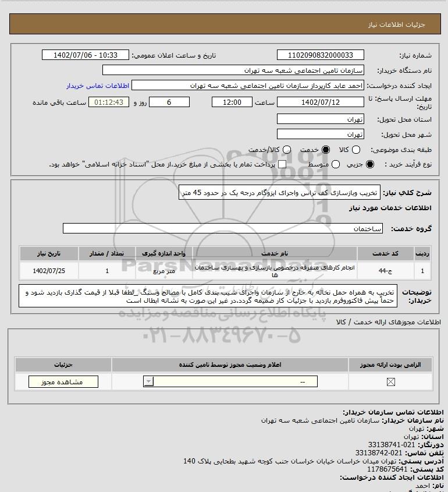Click the delivery city field تهران
This screenshot has width=448, height=492.
click(321, 134)
